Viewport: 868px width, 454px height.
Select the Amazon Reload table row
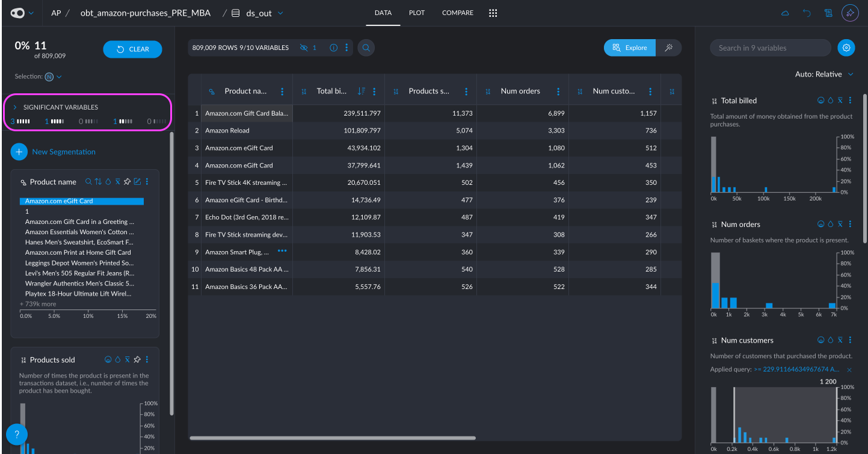434,130
